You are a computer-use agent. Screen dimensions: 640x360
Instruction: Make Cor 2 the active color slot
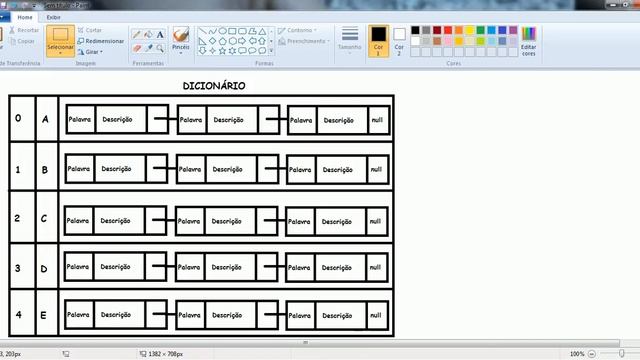point(399,41)
